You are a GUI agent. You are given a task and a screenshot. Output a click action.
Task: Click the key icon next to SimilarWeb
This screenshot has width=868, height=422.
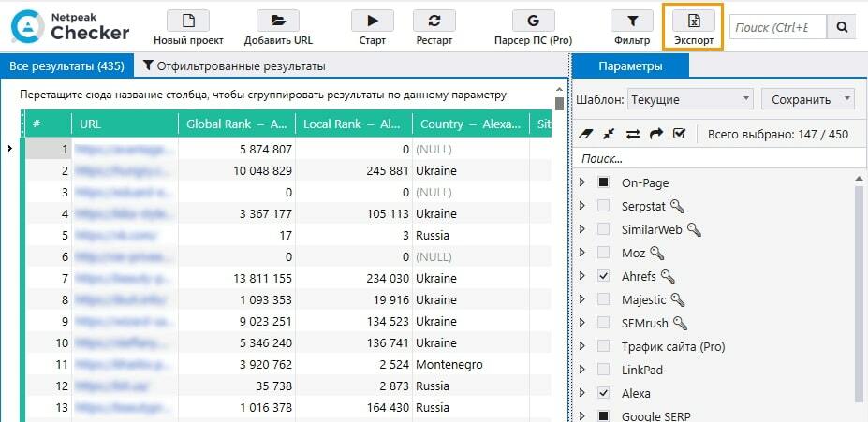pos(694,229)
